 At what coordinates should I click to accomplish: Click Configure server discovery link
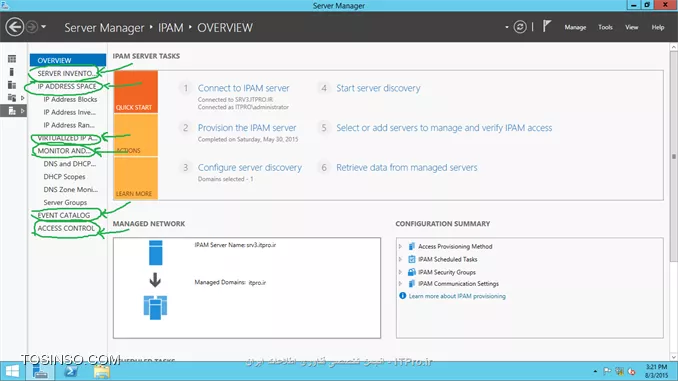click(249, 168)
